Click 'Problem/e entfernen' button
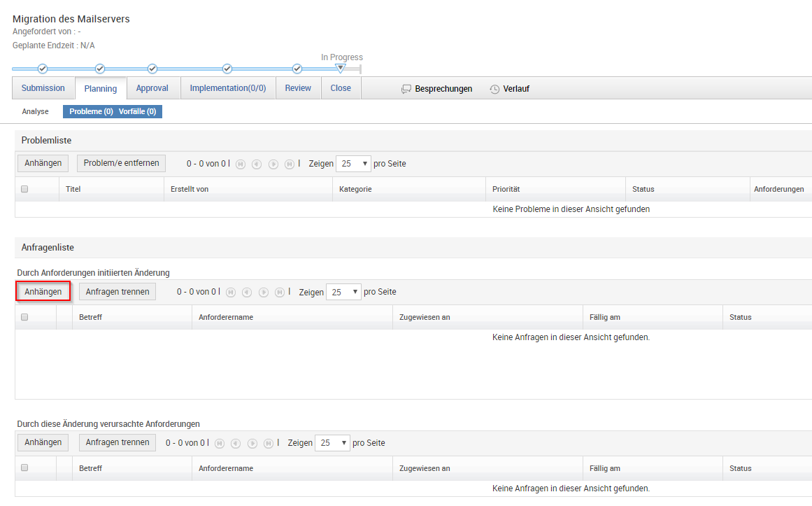Viewport: 812px width, 506px height. tap(121, 163)
